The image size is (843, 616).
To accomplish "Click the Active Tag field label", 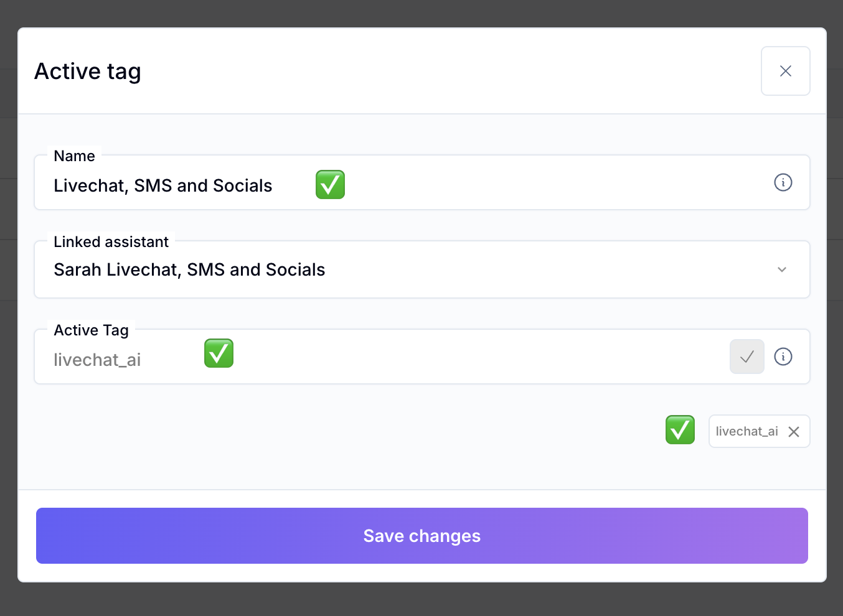I will (x=91, y=330).
